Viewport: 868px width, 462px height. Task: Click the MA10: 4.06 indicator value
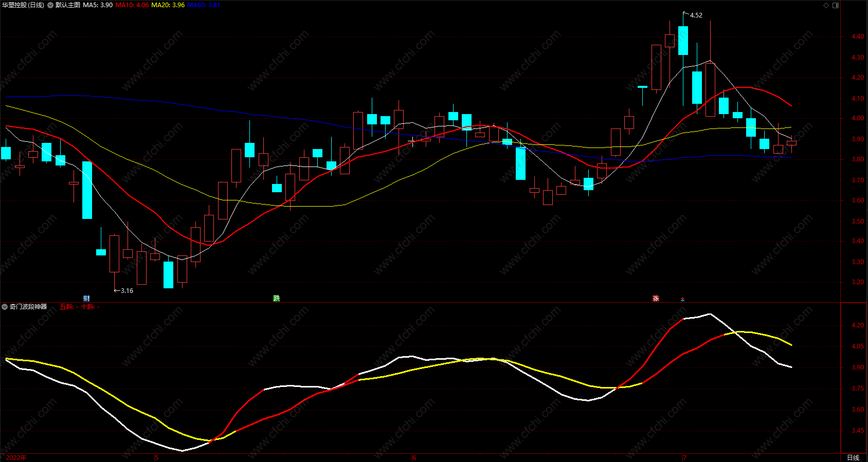coord(132,5)
